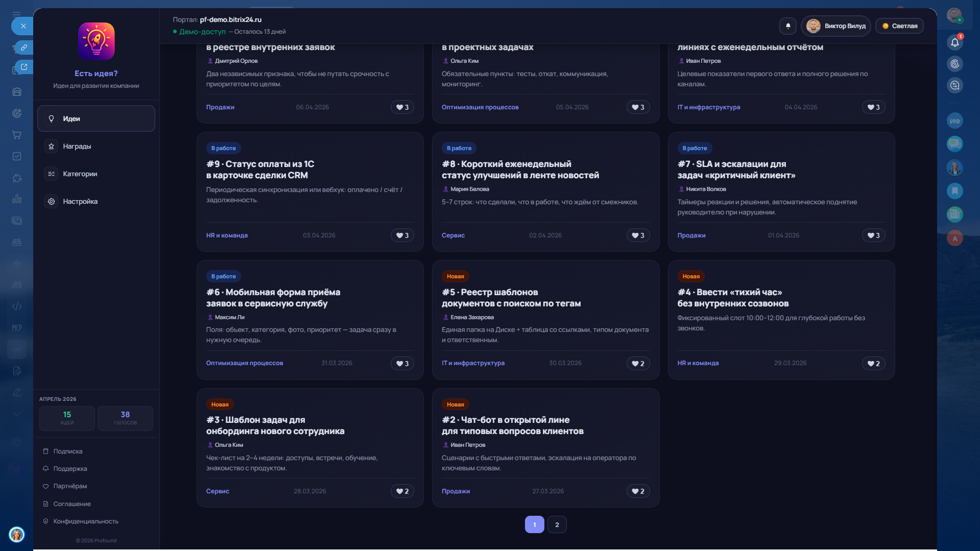This screenshot has width=980, height=551.
Task: Open Bitrix24 notifications bell with red badge
Action: click(954, 42)
